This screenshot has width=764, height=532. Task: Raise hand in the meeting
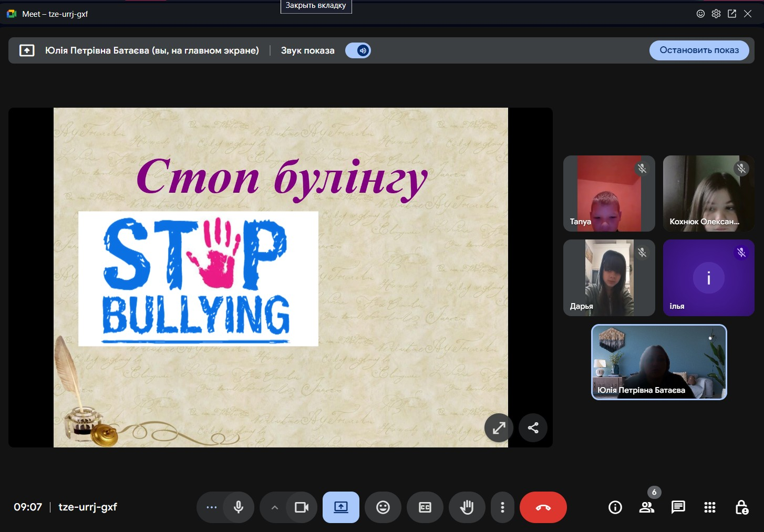point(467,507)
